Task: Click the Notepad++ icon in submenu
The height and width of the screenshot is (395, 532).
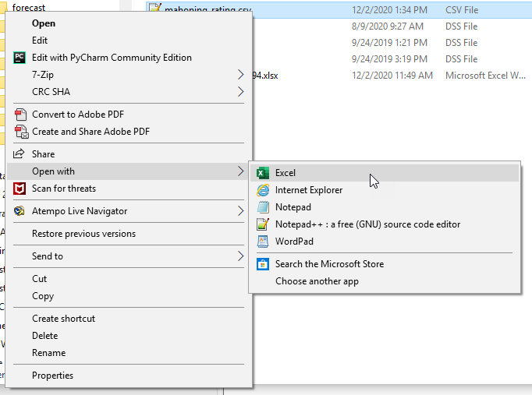Action: [263, 224]
